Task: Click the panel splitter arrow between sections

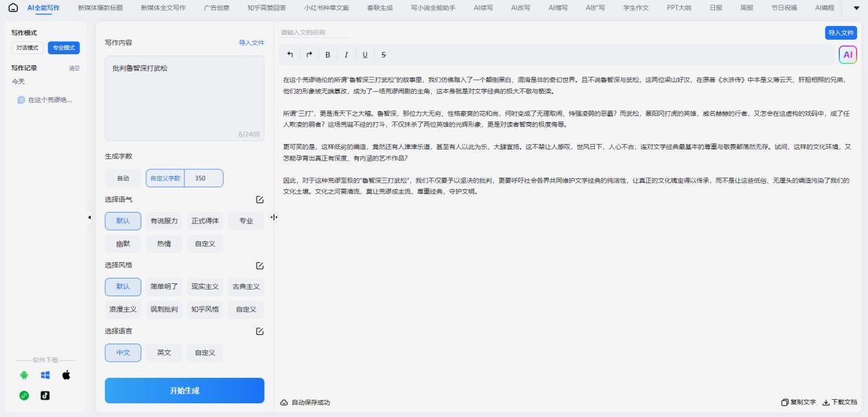Action: coord(274,217)
